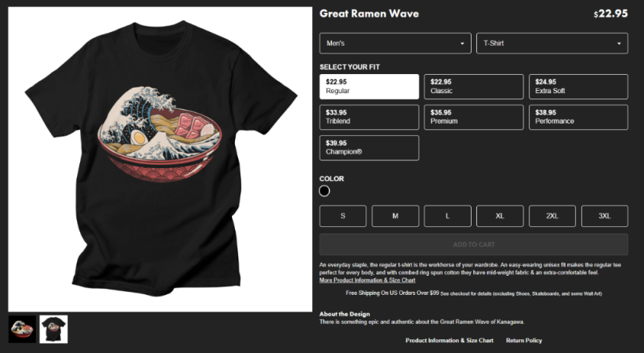Select the Premium fit at $35.95
Viewport: 644px width, 353px height.
(474, 117)
